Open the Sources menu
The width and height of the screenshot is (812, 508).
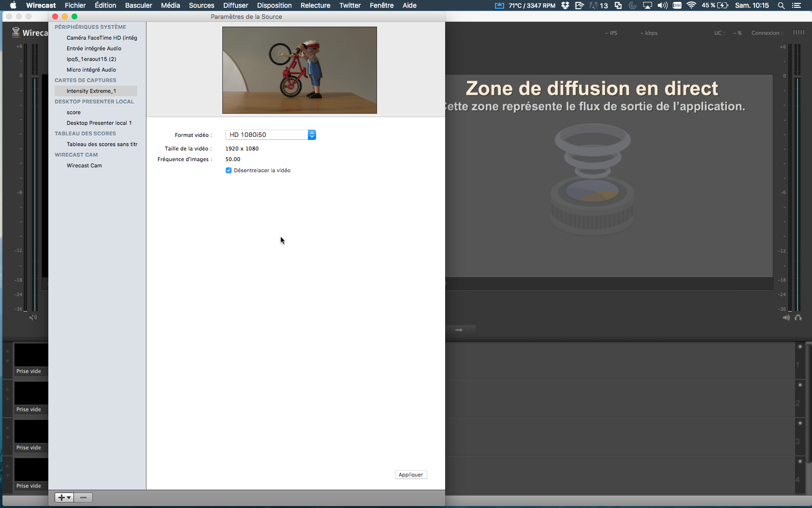pyautogui.click(x=202, y=5)
